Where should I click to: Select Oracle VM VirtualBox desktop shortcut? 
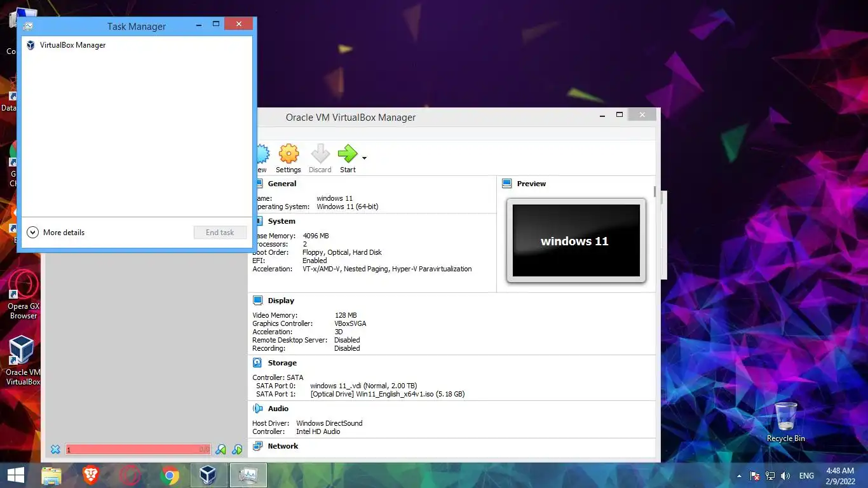tap(24, 361)
